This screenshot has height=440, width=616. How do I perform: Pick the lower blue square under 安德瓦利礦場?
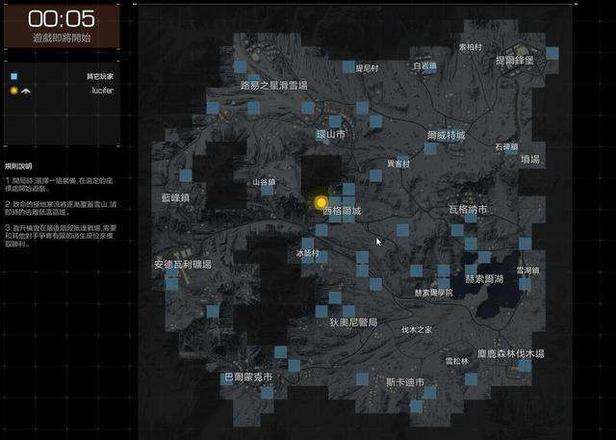coord(172,284)
